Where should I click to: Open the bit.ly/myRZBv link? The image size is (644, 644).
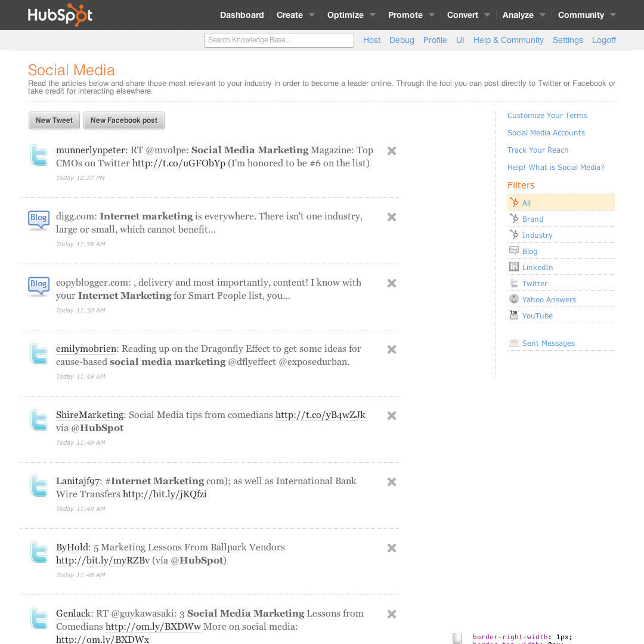[x=103, y=560]
